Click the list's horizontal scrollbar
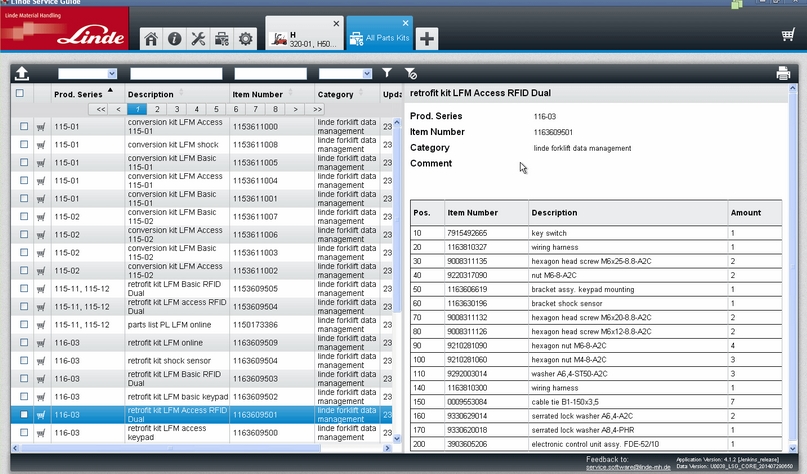Screen dimensions: 807x474 coord(170,448)
